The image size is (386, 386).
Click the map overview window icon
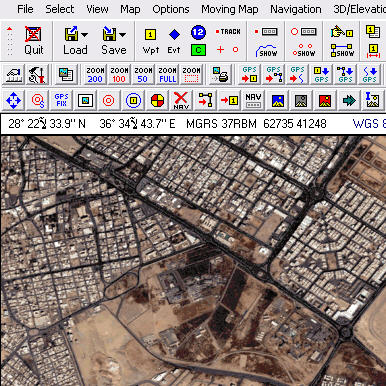point(66,75)
